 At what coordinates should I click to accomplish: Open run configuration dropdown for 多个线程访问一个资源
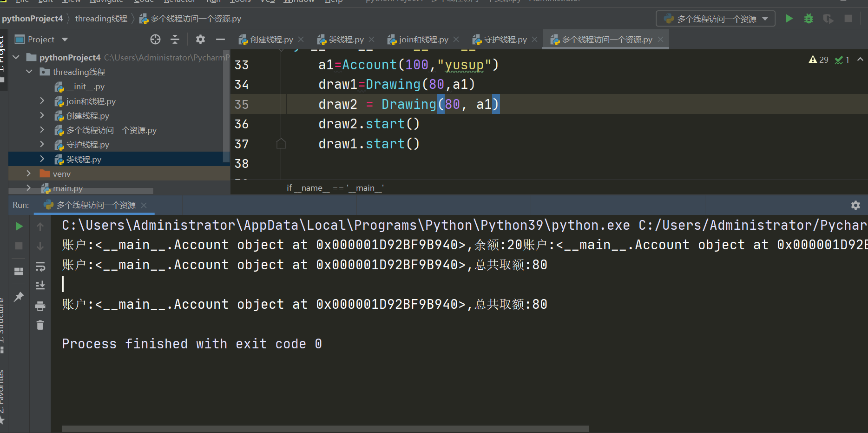pos(716,19)
